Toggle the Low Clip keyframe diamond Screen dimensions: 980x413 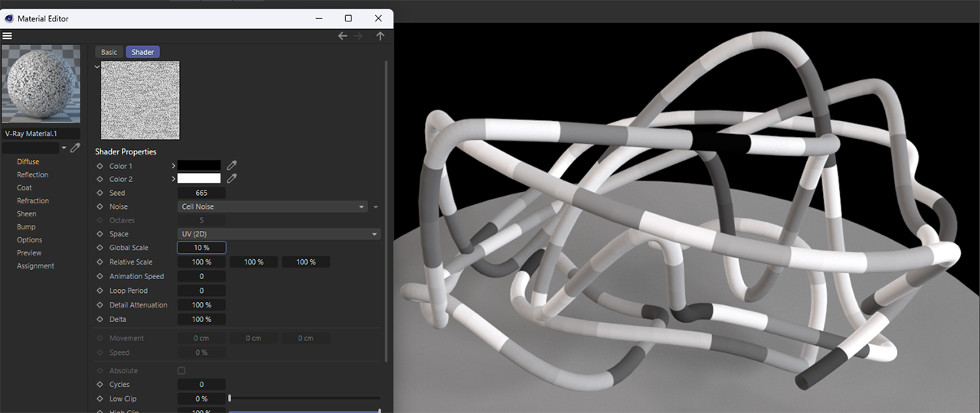pyautogui.click(x=100, y=398)
